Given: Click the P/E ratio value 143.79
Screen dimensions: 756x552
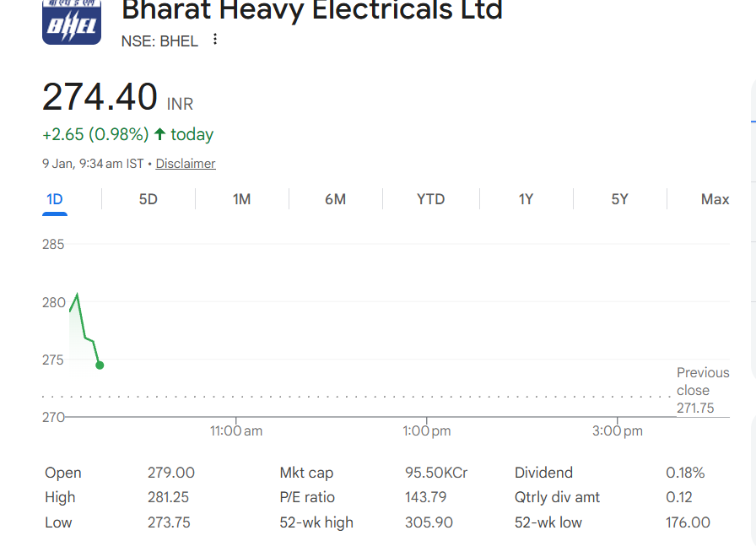Looking at the screenshot, I should click(x=426, y=497).
